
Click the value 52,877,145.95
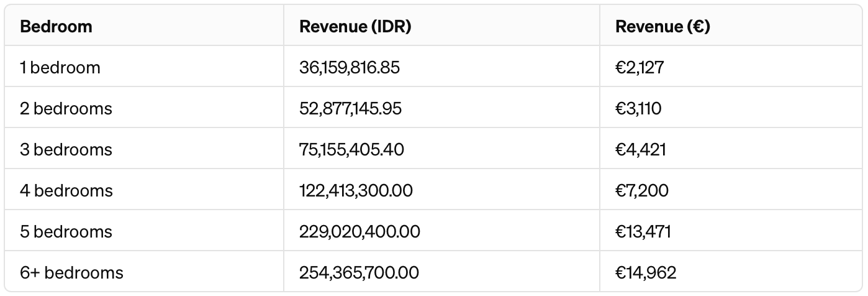coord(350,108)
